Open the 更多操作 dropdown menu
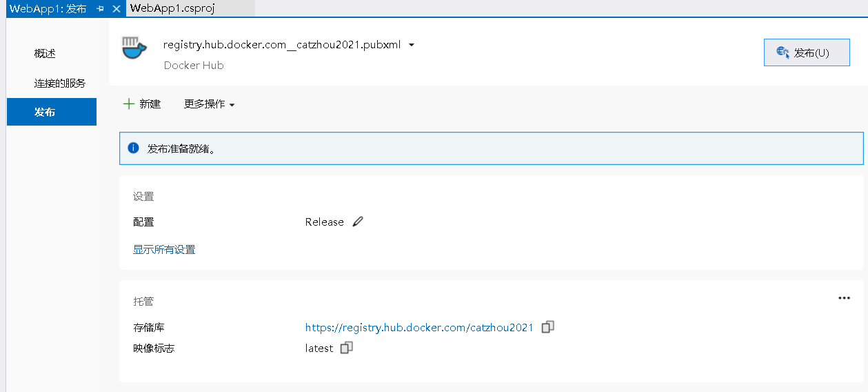The height and width of the screenshot is (392, 868). 210,104
